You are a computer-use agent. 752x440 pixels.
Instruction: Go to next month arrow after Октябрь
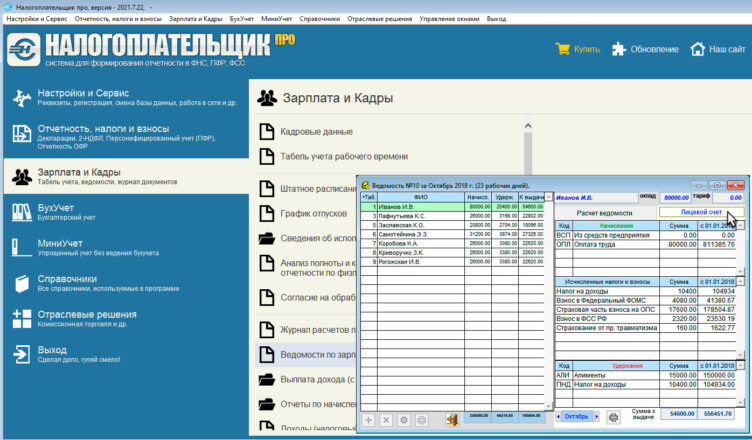[x=596, y=416]
